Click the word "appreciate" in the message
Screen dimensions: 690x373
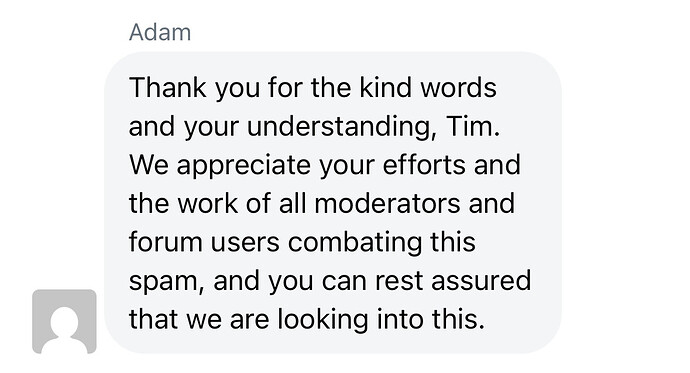[244, 166]
